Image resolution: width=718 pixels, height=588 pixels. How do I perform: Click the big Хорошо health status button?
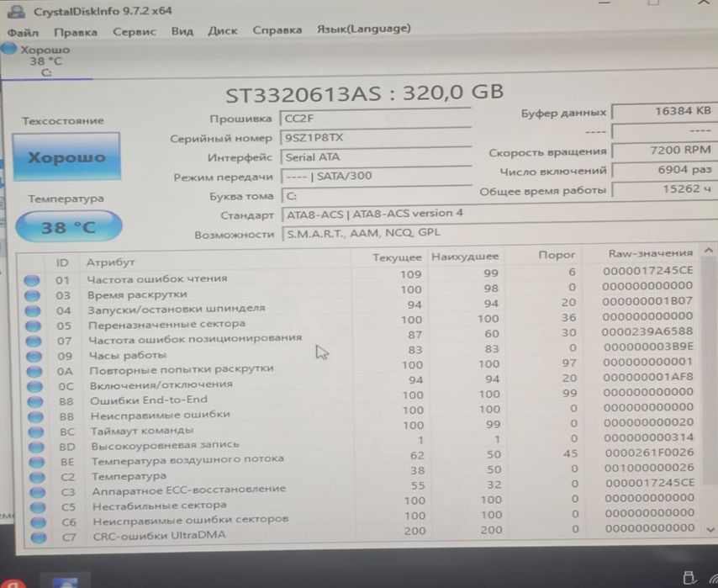67,157
